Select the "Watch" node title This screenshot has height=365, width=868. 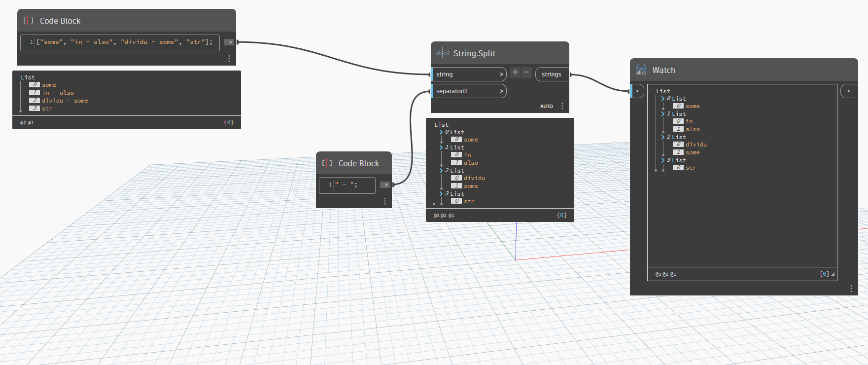664,70
